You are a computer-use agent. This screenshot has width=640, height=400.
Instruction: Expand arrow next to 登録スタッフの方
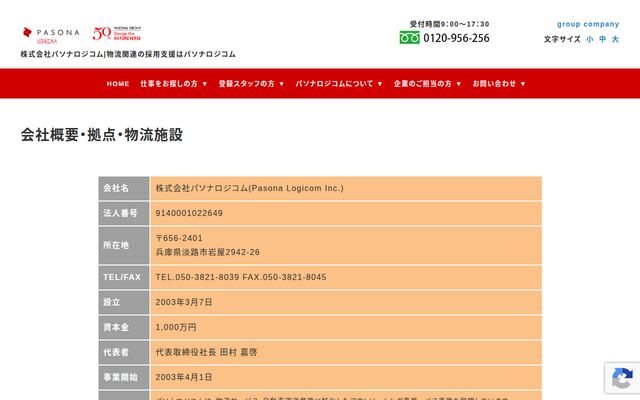click(281, 84)
